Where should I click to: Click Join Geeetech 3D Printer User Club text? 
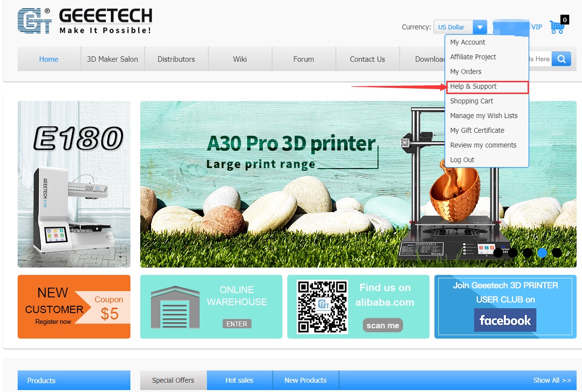pyautogui.click(x=505, y=292)
